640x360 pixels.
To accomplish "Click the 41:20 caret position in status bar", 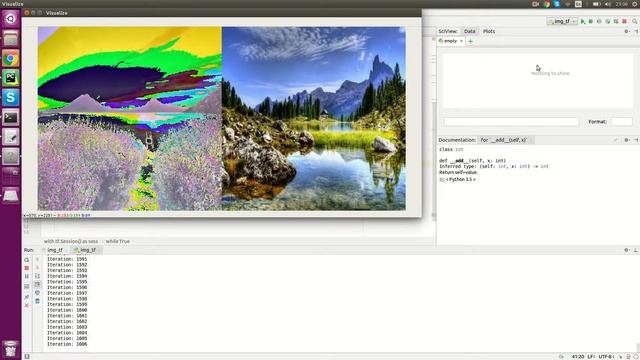I will point(578,357).
